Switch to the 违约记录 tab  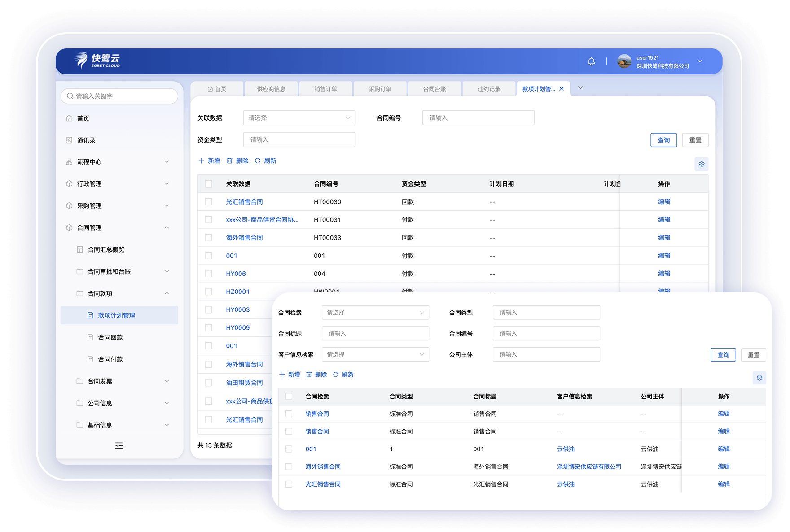coord(489,89)
